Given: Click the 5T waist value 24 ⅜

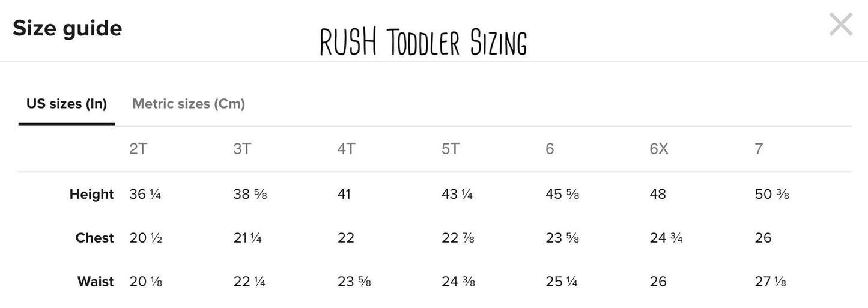Looking at the screenshot, I should (x=458, y=282).
